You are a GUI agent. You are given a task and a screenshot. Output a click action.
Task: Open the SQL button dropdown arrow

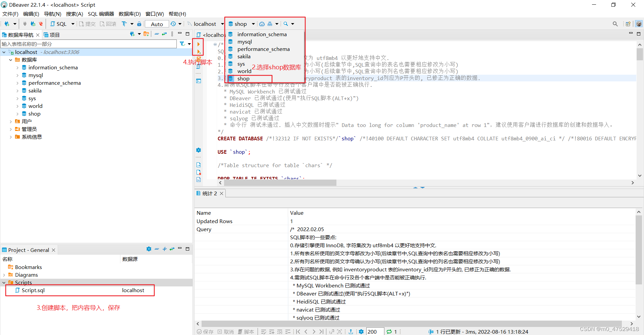click(x=73, y=24)
